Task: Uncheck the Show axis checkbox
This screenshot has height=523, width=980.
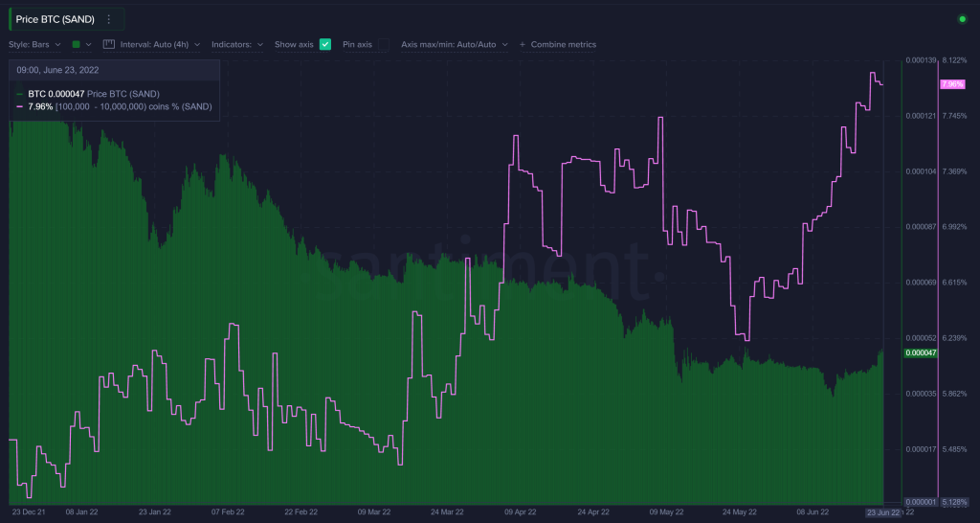Action: tap(325, 44)
